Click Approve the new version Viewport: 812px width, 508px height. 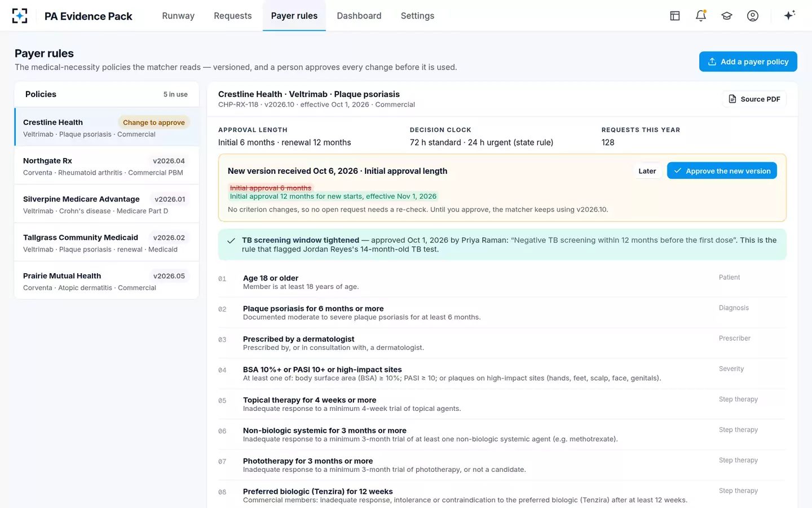click(722, 170)
